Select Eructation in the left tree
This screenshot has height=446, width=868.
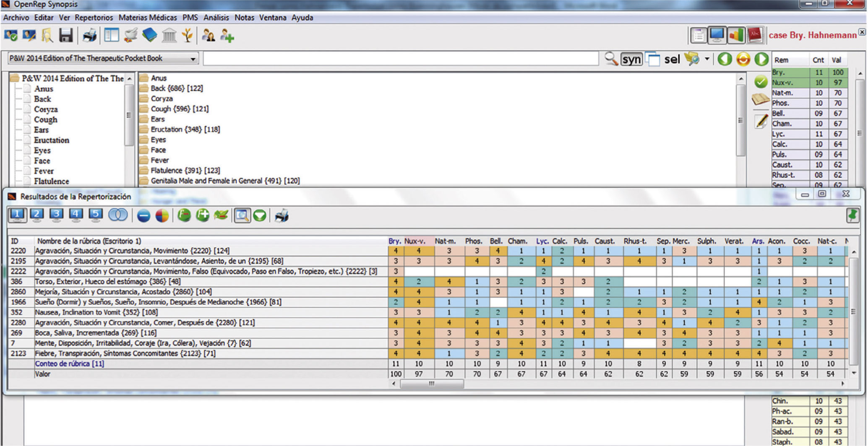(x=51, y=140)
